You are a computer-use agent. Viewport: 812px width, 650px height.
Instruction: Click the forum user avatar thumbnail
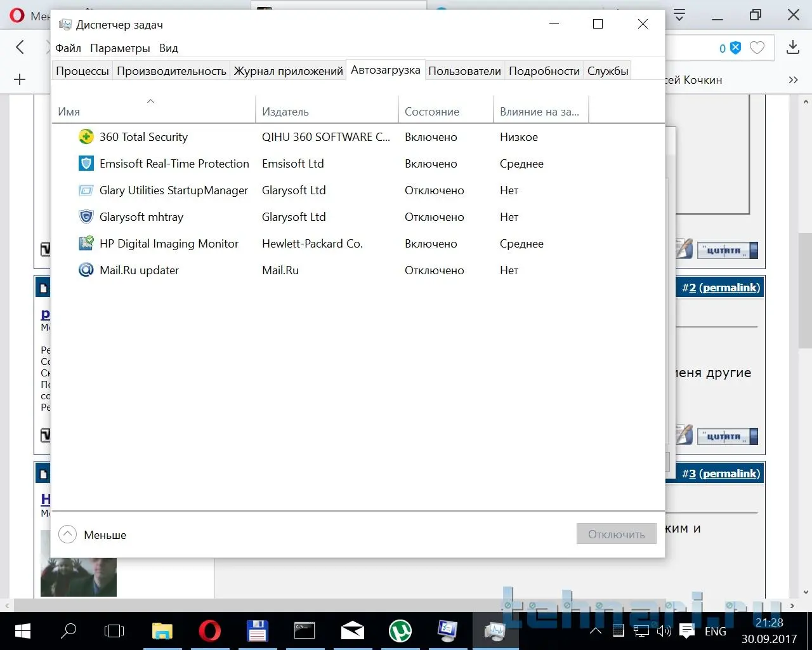tap(79, 564)
